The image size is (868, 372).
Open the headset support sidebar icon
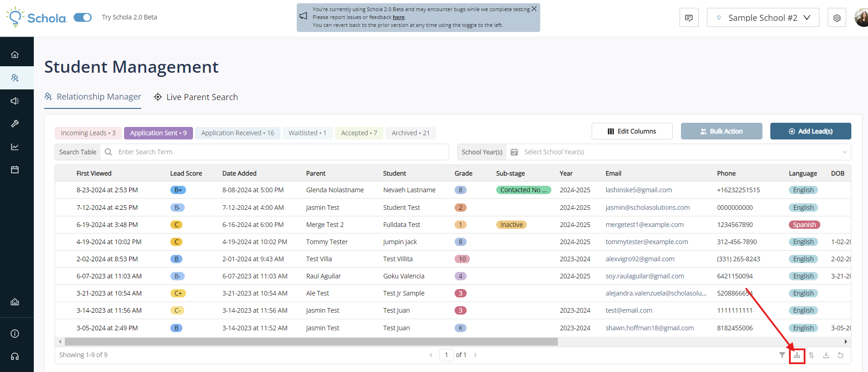tap(15, 357)
